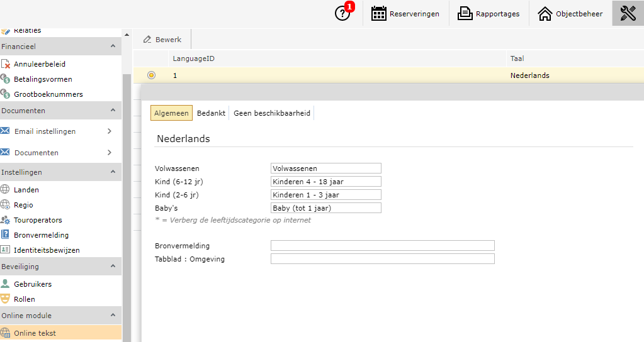Image resolution: width=644 pixels, height=342 pixels.
Task: Switch to the Algemeen tab
Action: point(171,113)
